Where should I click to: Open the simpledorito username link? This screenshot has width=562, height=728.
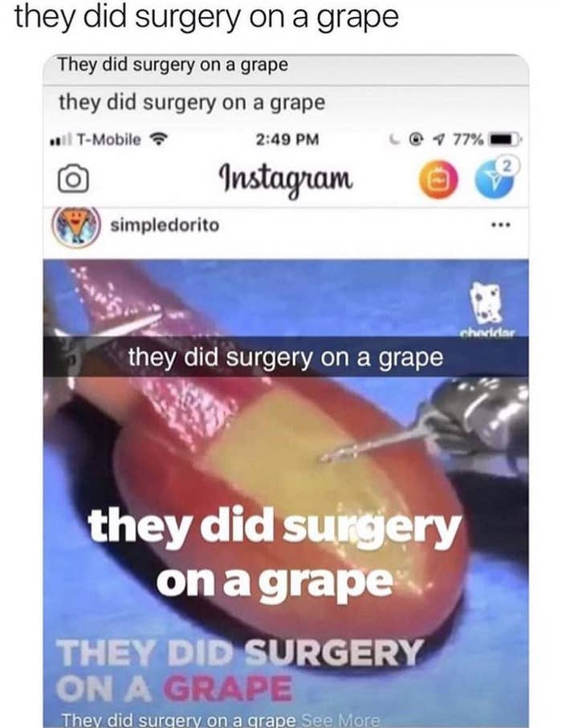click(x=165, y=226)
